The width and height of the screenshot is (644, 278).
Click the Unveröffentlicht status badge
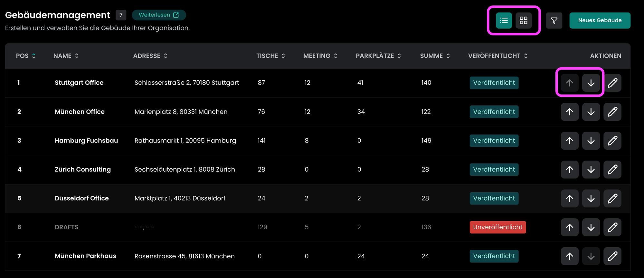coord(497,227)
